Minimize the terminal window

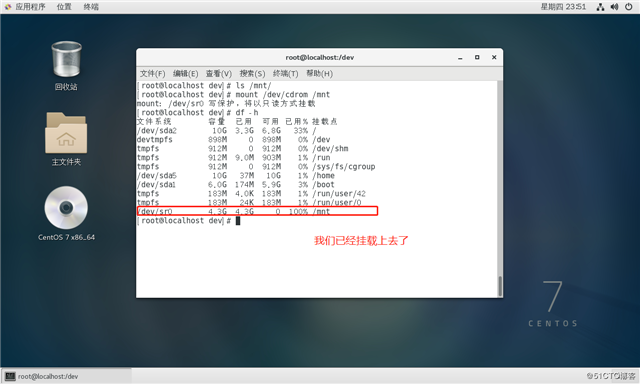point(460,58)
